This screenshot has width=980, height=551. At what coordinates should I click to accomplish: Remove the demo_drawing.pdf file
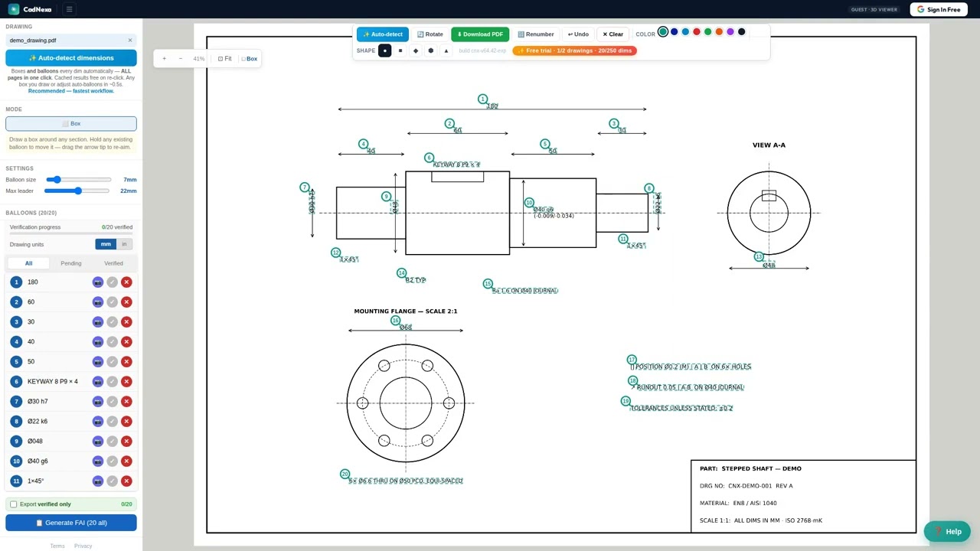point(129,40)
